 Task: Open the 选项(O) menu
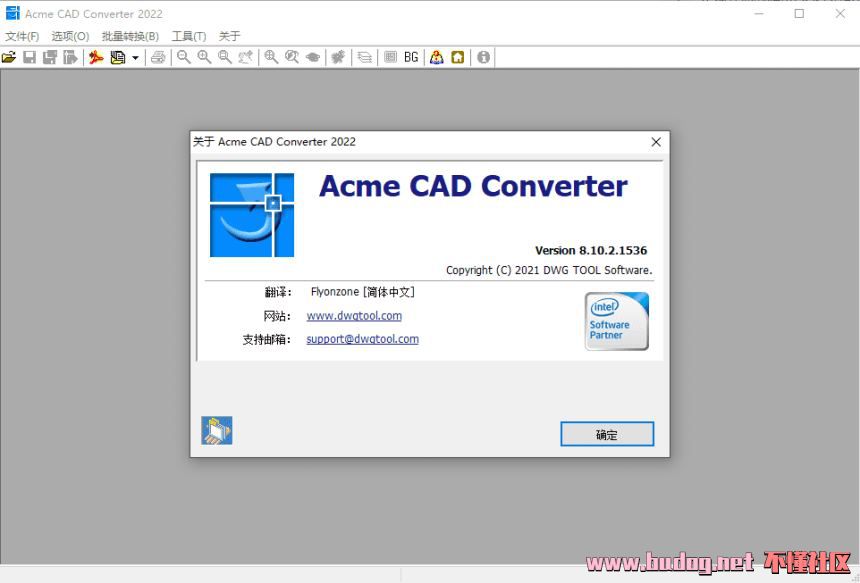70,36
